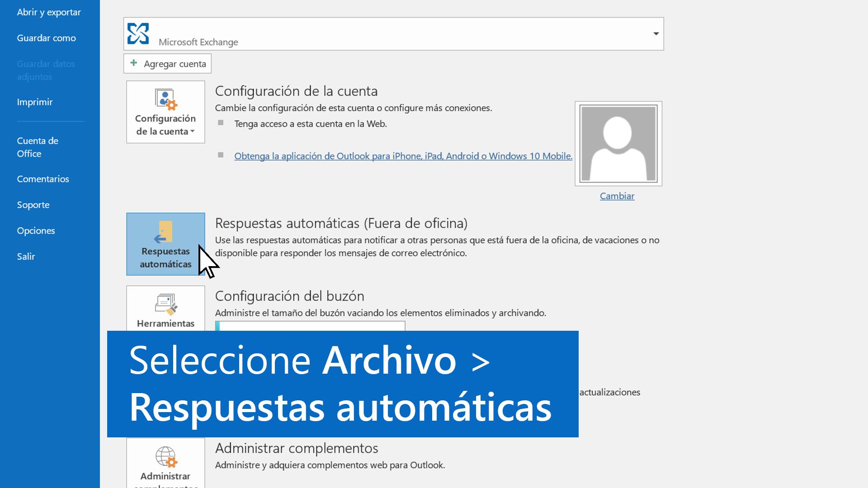Open the Abrir y exportar menu
868x488 pixels.
49,12
